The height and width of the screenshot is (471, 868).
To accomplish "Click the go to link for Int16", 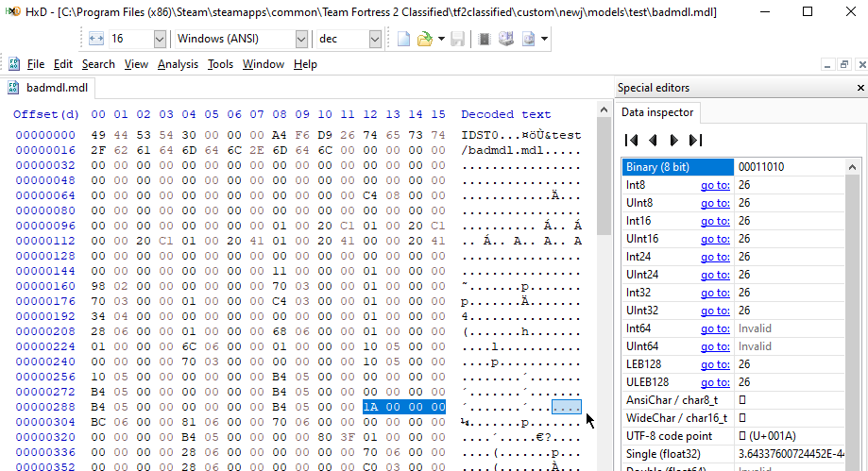I will coord(715,221).
